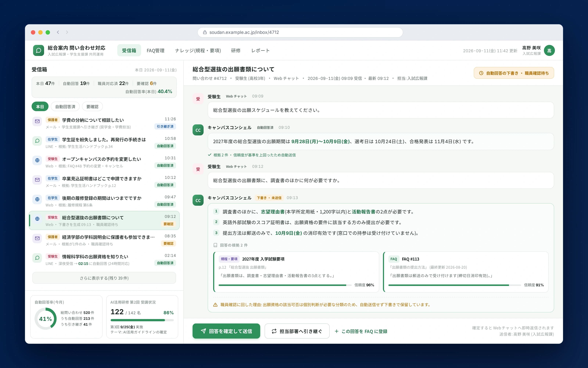Click the 信頼度 96% confidence bar
This screenshot has width=588, height=368.
pyautogui.click(x=285, y=285)
